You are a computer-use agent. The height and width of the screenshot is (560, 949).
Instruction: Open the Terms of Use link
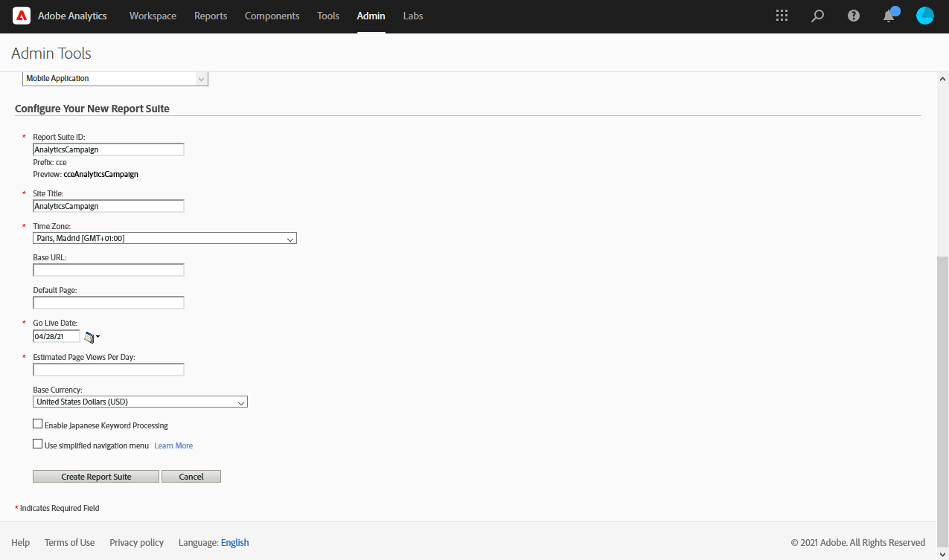tap(69, 542)
